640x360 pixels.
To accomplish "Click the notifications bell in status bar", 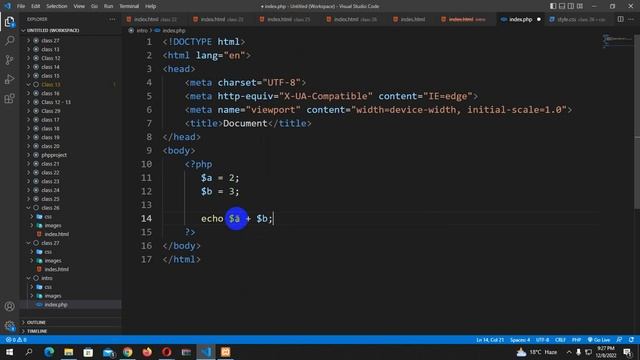I will 631,340.
